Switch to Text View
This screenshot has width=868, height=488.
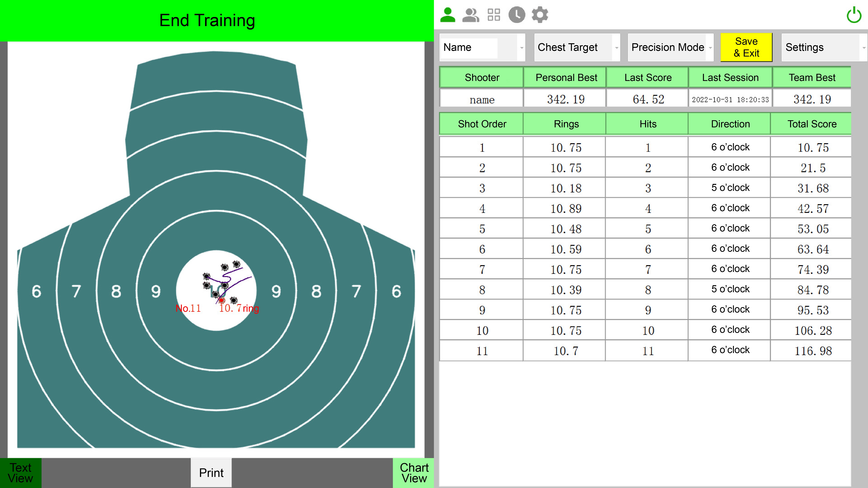click(21, 472)
